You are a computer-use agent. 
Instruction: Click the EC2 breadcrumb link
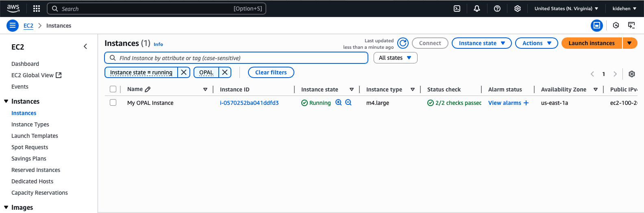coord(28,26)
